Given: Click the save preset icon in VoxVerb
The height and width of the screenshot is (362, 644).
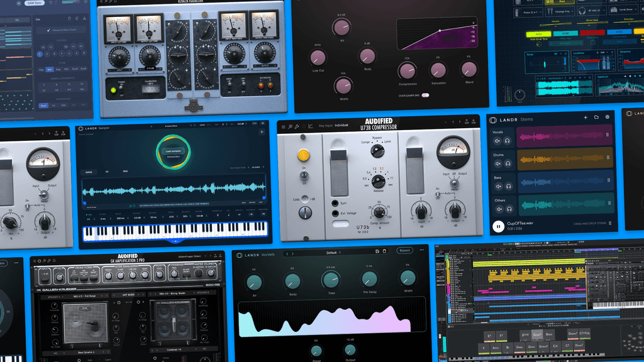Looking at the screenshot, I should click(377, 251).
